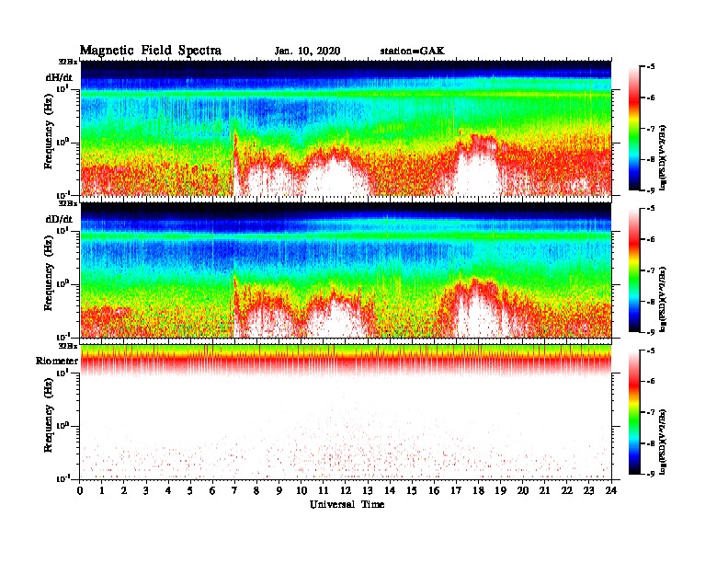This screenshot has width=728, height=563.
Task: Click the "-9" tick on Riometer color bar
Action: click(650, 474)
